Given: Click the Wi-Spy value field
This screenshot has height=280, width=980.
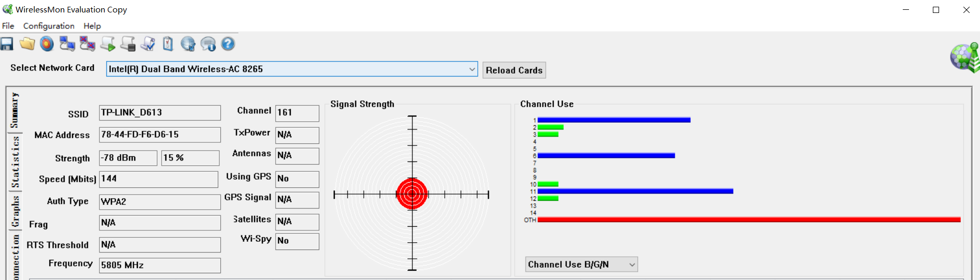Looking at the screenshot, I should (297, 241).
